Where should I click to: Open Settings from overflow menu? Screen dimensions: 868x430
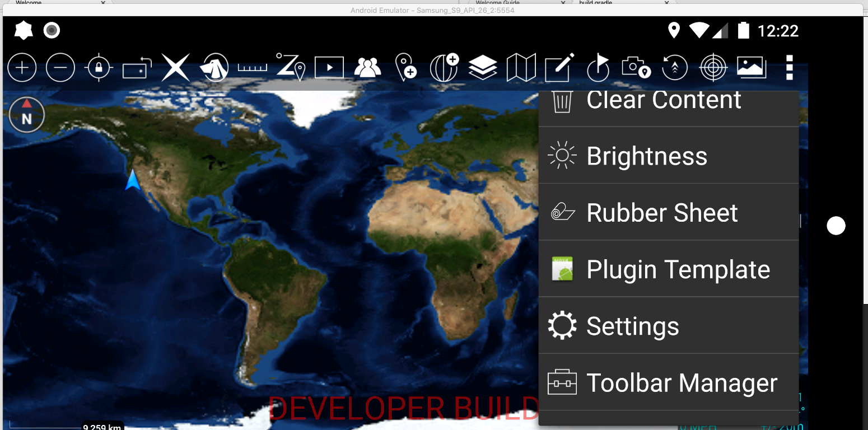(x=669, y=325)
